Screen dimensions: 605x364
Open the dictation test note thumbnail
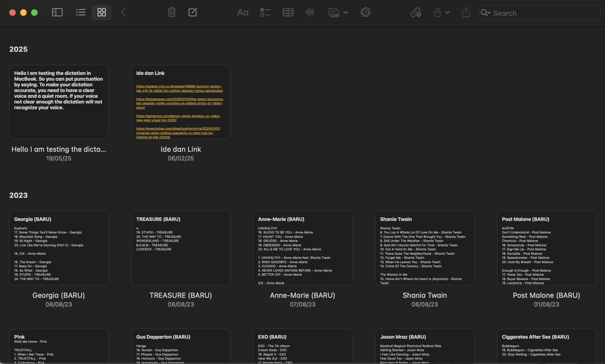click(x=59, y=102)
